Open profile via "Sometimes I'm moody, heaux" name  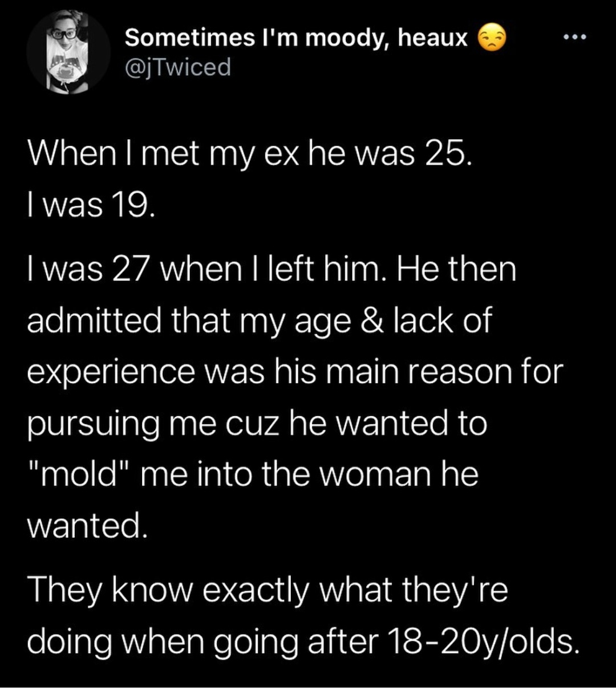pyautogui.click(x=297, y=39)
